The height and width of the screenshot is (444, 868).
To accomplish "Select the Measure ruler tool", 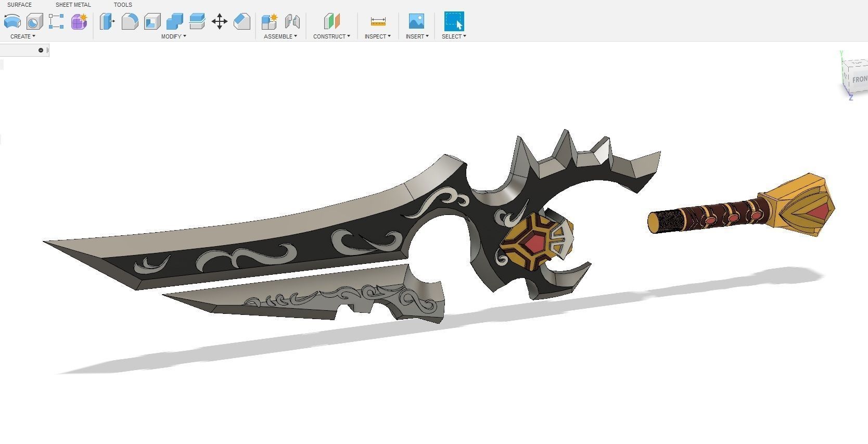I will tap(378, 21).
